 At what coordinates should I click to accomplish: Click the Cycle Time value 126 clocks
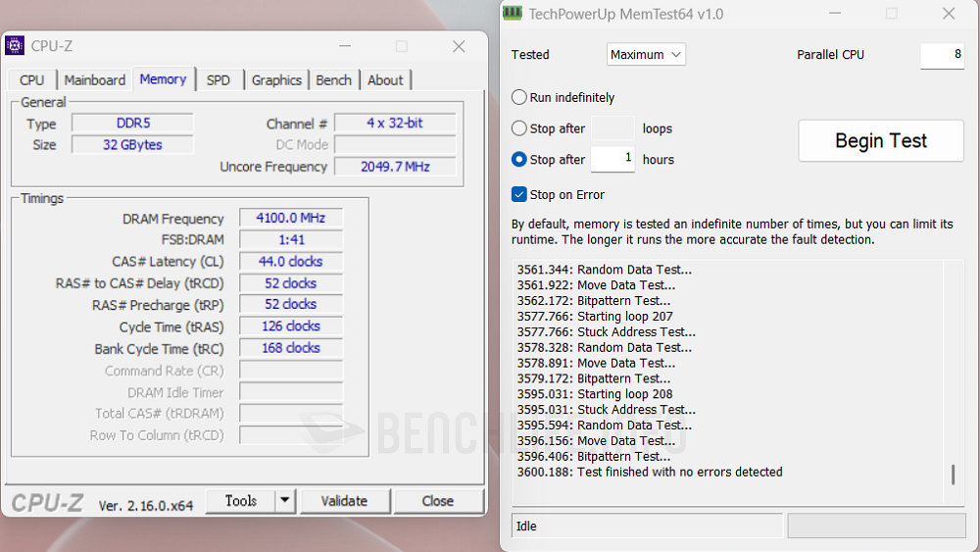(291, 326)
